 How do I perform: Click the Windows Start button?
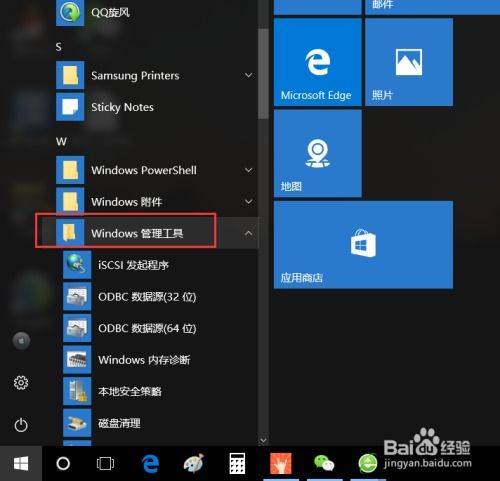[21, 463]
